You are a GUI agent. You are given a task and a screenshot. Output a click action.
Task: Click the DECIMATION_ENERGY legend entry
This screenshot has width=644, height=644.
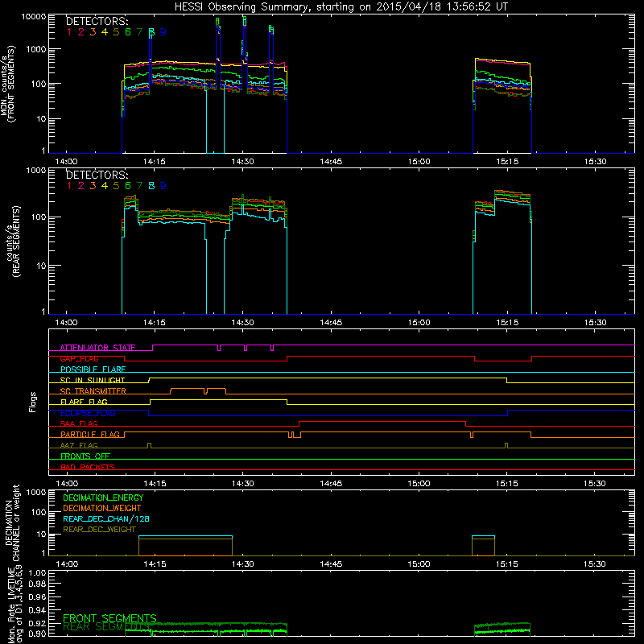pyautogui.click(x=103, y=497)
